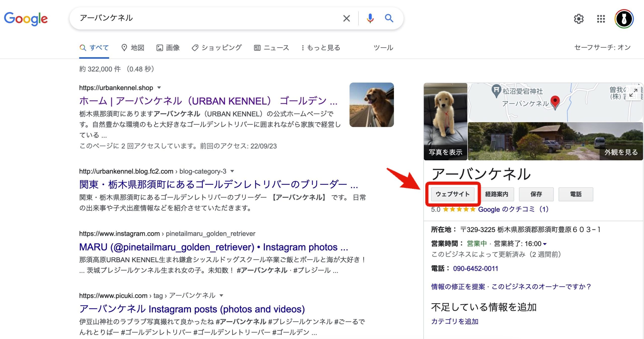Expand the map with the arrows icon
This screenshot has width=644, height=339.
(x=633, y=92)
